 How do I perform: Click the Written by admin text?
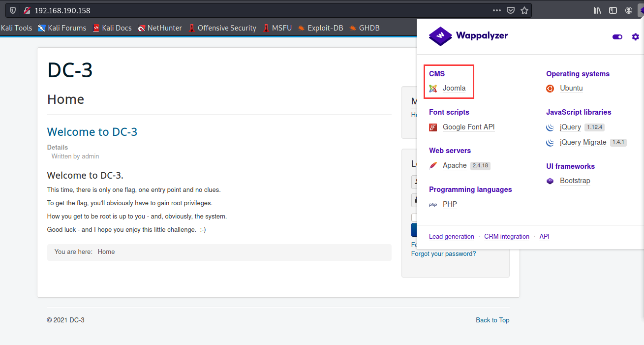[75, 156]
